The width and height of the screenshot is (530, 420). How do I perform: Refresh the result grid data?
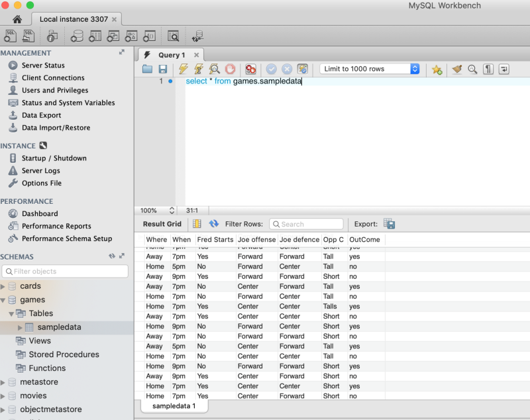213,224
